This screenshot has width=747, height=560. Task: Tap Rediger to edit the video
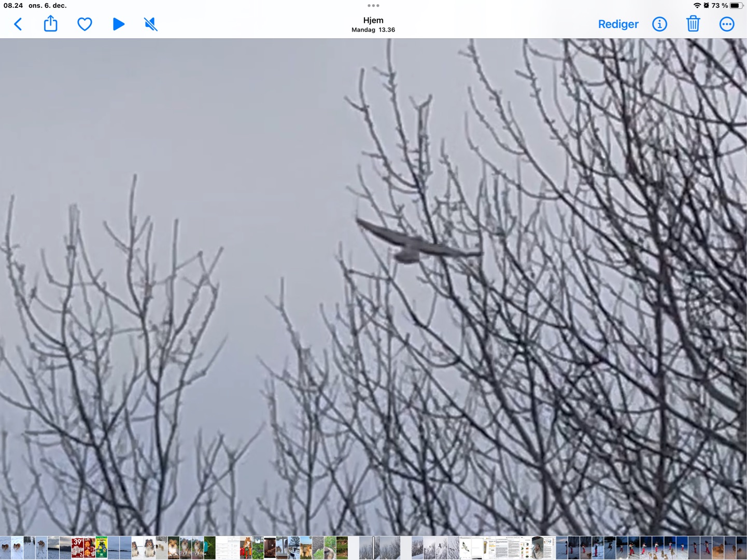(618, 24)
